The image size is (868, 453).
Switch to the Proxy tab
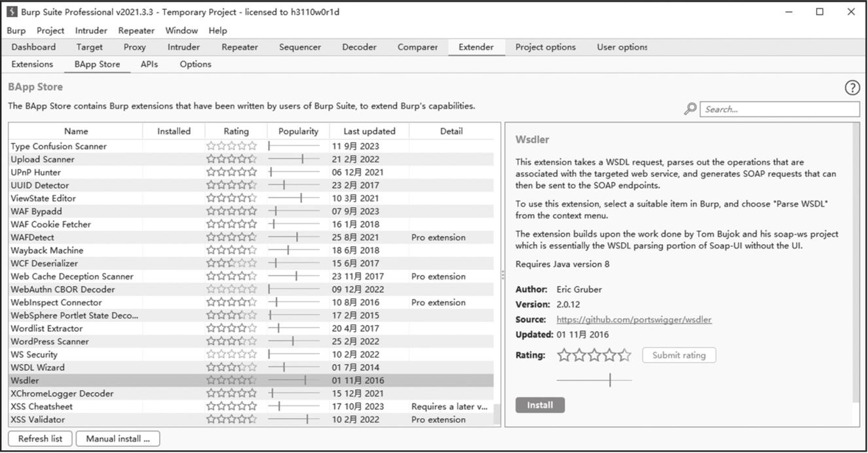135,47
